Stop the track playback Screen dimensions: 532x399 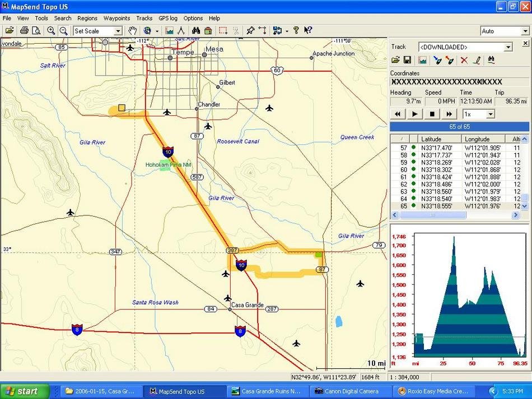(x=432, y=114)
